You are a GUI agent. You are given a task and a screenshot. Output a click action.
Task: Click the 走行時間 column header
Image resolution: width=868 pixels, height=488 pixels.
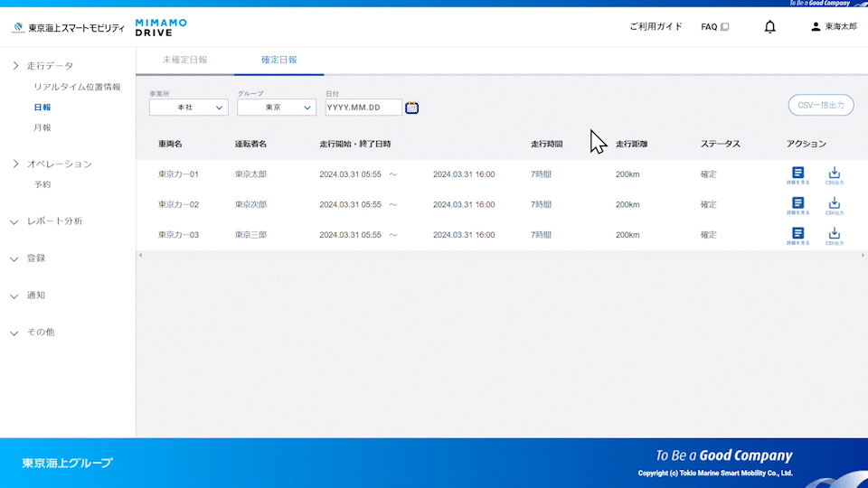(546, 144)
